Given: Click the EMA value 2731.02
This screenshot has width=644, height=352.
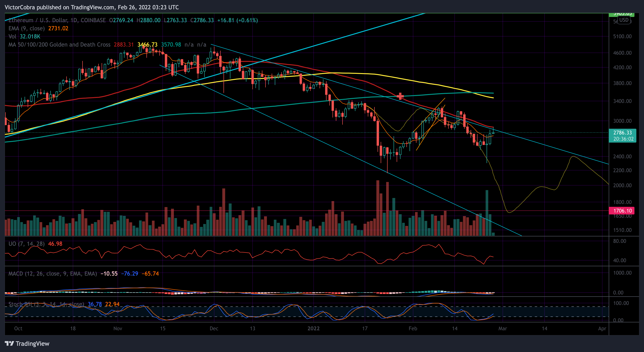Looking at the screenshot, I should click(58, 28).
